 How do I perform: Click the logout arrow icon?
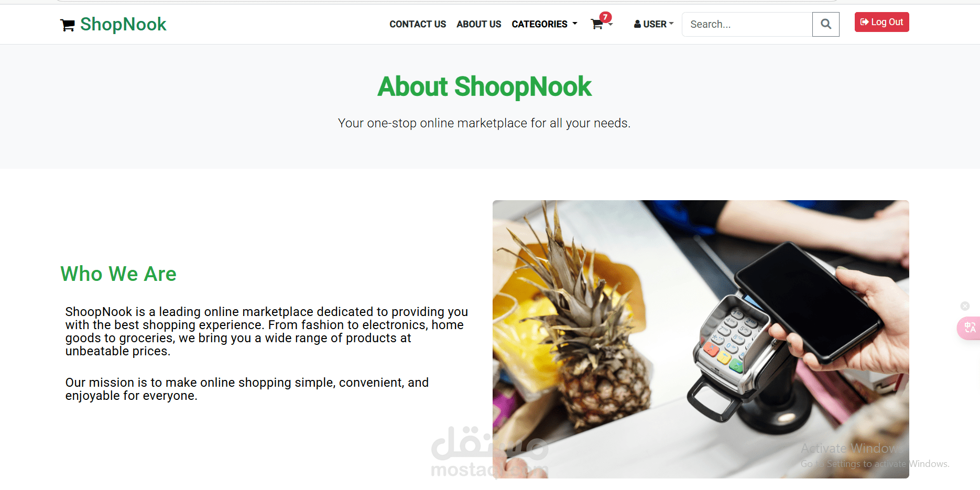(864, 22)
